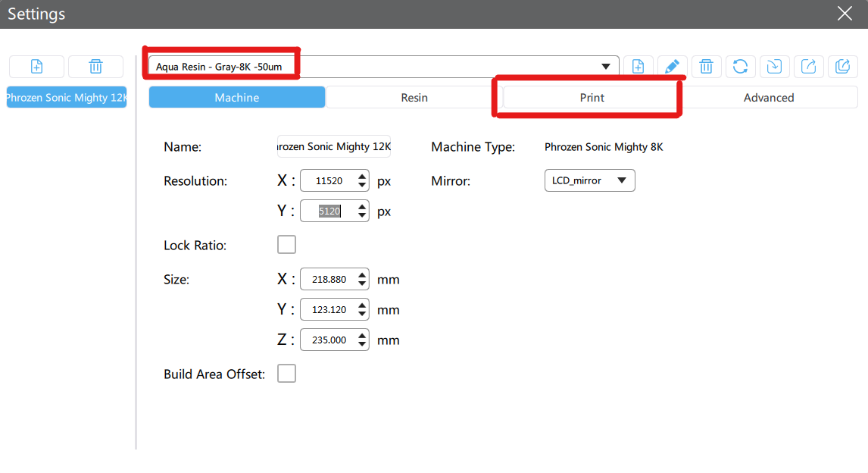
Task: Delete the current profile with trash icon
Action: point(707,67)
